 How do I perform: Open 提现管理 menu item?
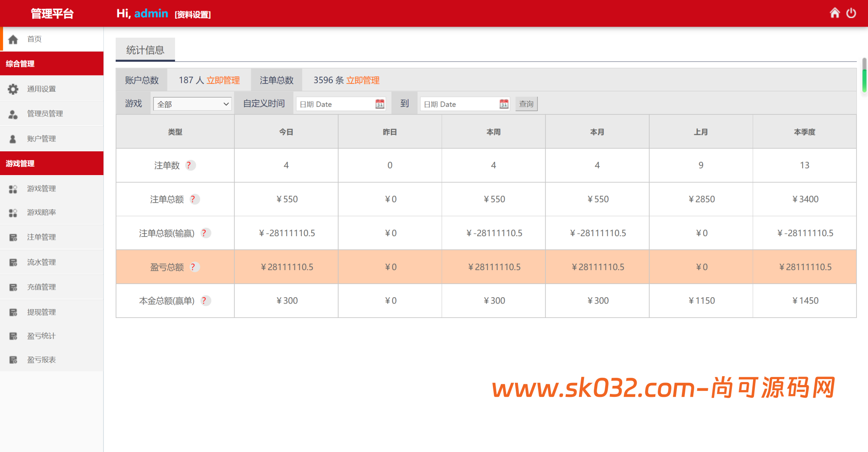pyautogui.click(x=52, y=312)
